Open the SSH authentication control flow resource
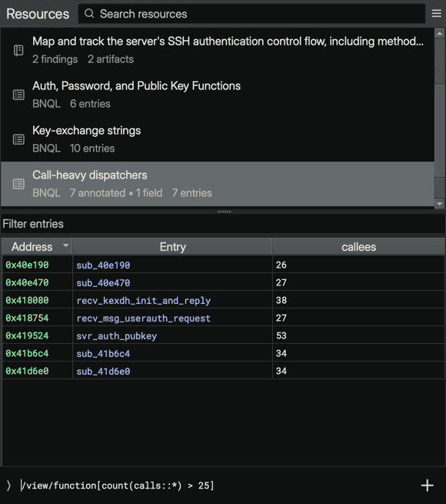The height and width of the screenshot is (504, 446). [218, 50]
